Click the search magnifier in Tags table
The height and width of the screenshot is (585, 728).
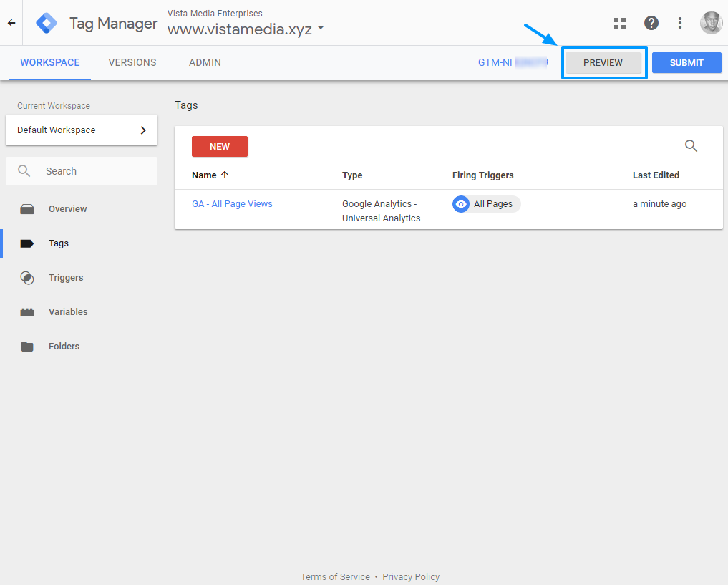pyautogui.click(x=691, y=146)
